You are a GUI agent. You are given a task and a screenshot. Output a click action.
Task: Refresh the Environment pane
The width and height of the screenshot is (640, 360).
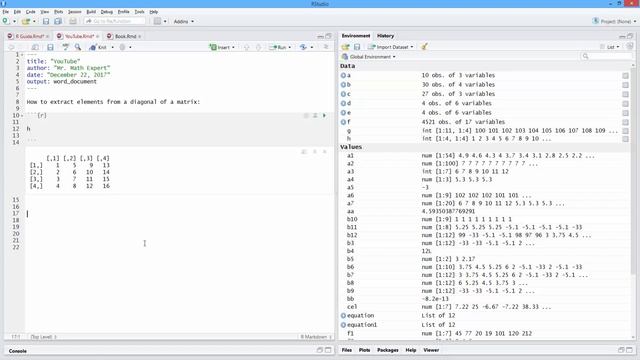click(630, 47)
